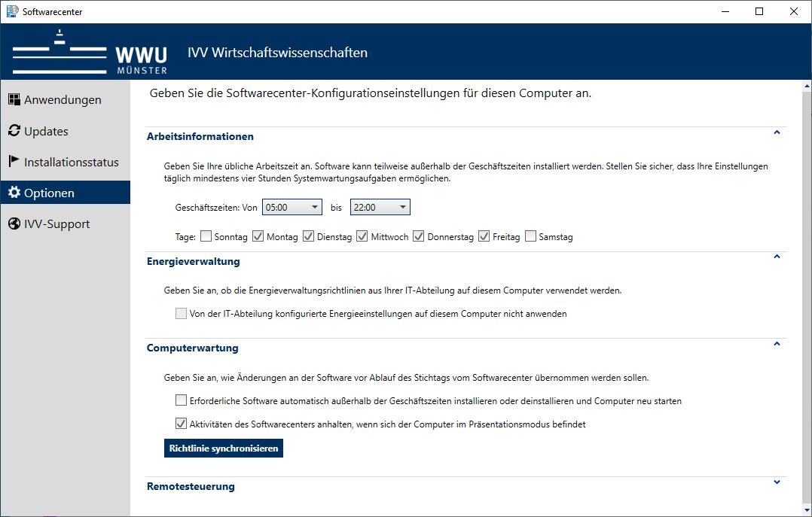This screenshot has height=517, width=812.
Task: Uncheck pausing activities in Präsentationsmodus
Action: [x=181, y=424]
